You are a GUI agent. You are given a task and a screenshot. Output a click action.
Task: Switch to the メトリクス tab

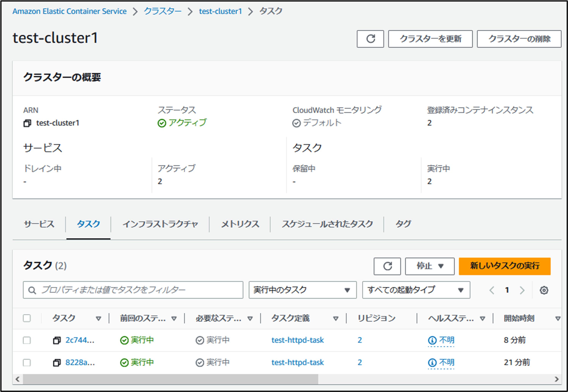(x=240, y=224)
